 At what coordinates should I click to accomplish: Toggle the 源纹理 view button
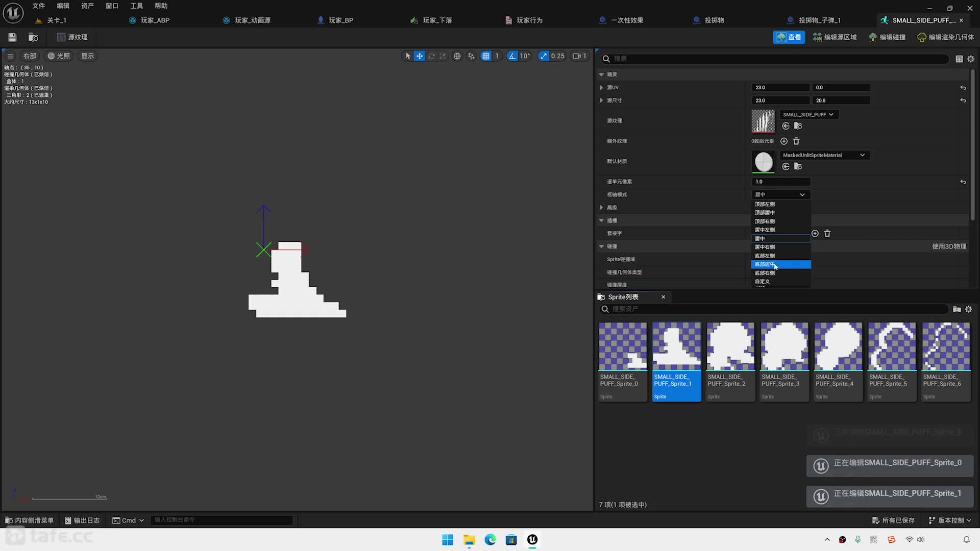tap(72, 37)
